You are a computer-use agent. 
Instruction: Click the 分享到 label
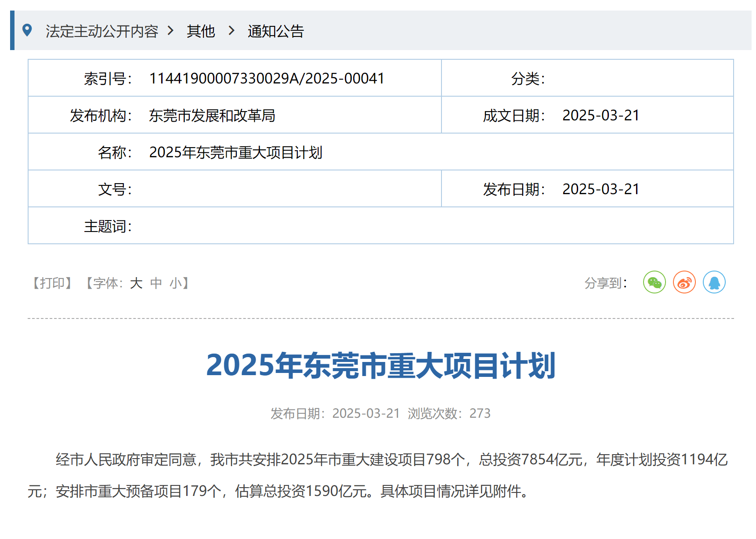pyautogui.click(x=606, y=283)
